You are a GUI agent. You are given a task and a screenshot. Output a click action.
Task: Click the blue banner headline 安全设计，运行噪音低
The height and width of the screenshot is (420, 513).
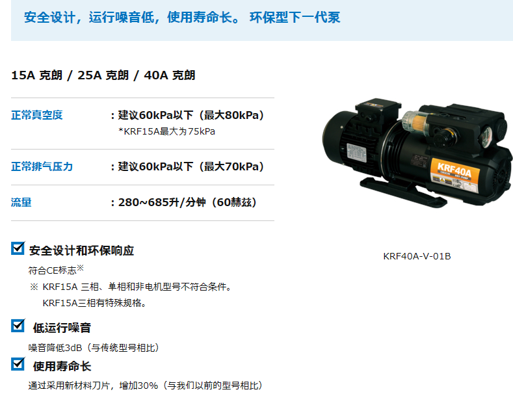pos(181,17)
